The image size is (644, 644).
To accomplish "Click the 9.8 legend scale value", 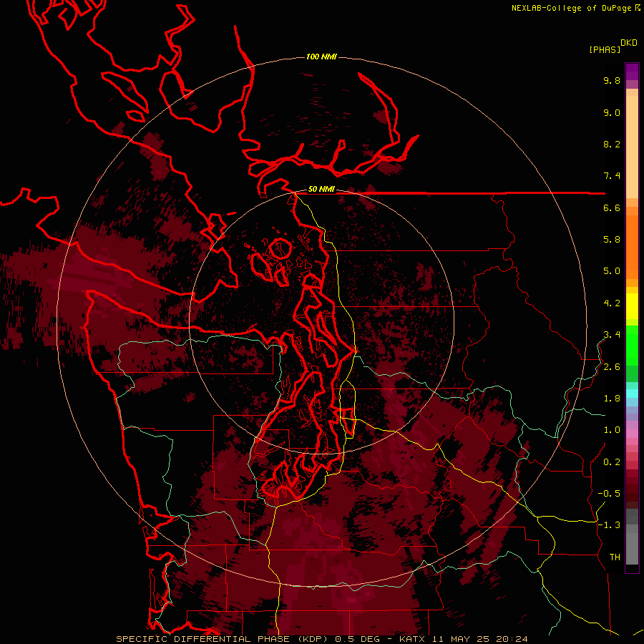I will coord(612,80).
